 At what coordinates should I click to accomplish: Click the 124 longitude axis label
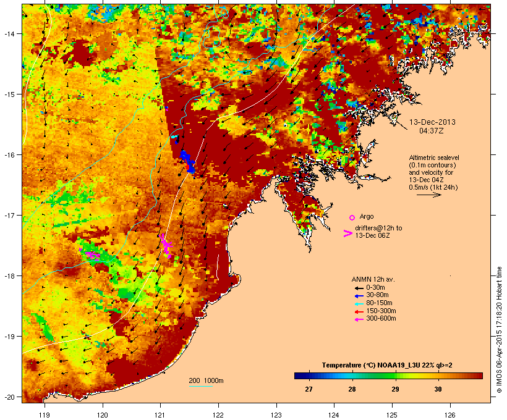pyautogui.click(x=334, y=415)
